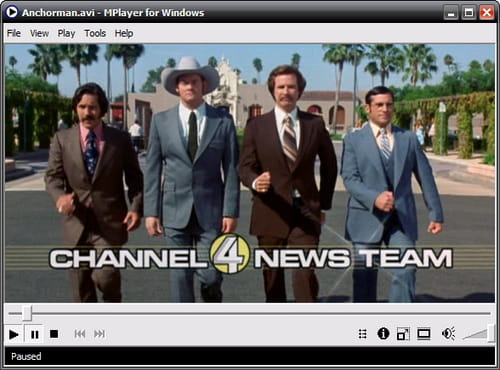Skip to the next track

[99, 334]
